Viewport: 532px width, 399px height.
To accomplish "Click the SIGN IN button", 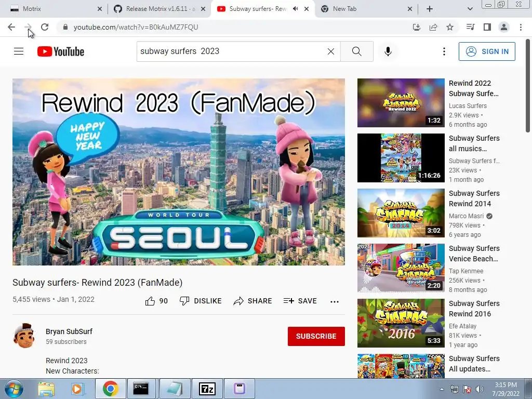I will pyautogui.click(x=487, y=51).
